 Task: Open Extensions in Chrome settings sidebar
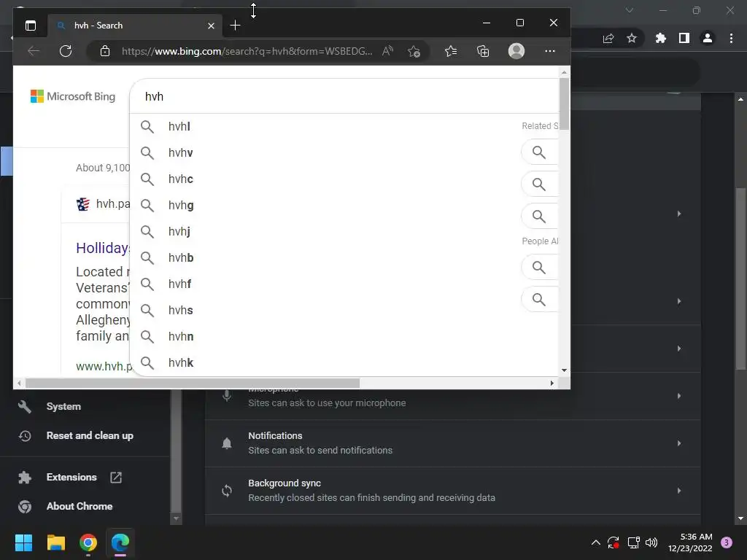71,477
